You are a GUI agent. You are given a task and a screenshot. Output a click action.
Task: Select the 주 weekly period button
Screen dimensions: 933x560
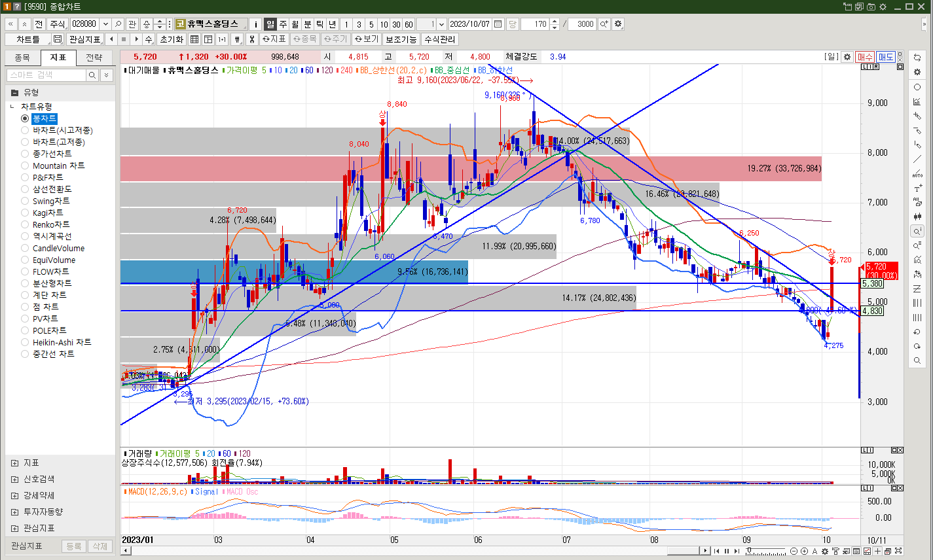pyautogui.click(x=283, y=24)
